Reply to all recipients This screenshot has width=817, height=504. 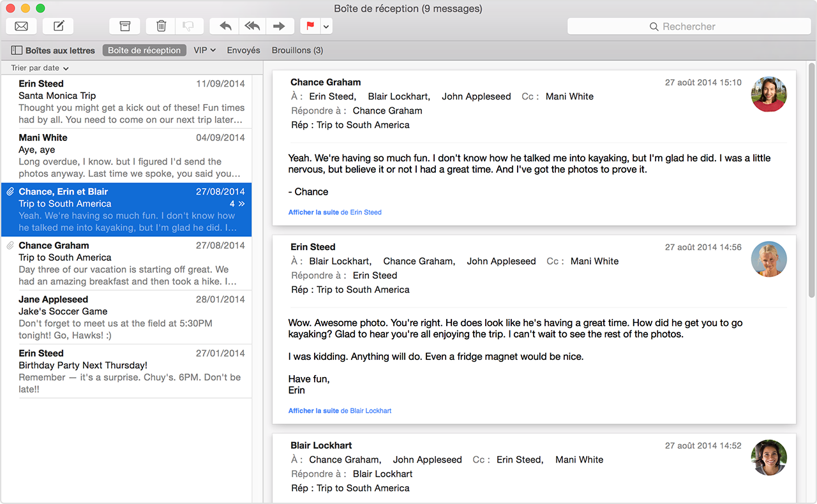click(252, 26)
